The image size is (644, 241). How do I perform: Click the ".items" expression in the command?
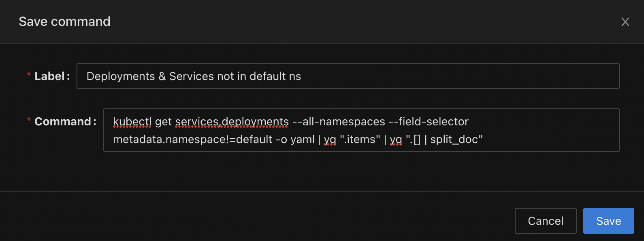(360, 139)
